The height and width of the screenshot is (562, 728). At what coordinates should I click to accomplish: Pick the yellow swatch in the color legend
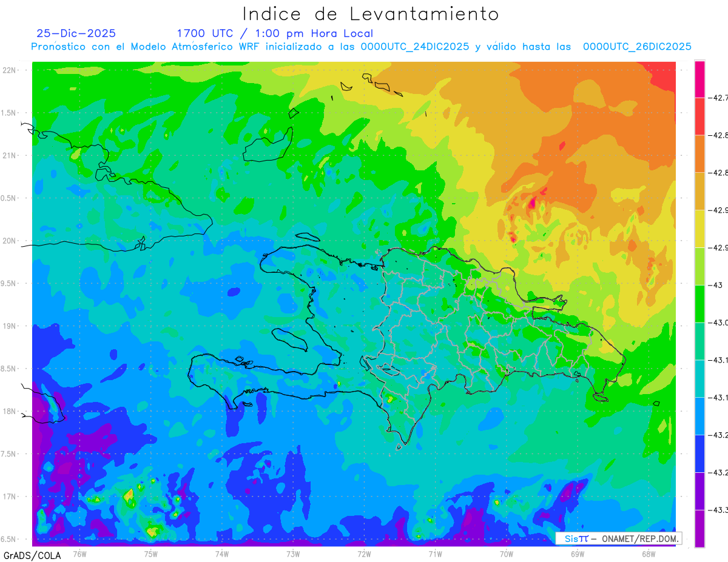tap(699, 229)
